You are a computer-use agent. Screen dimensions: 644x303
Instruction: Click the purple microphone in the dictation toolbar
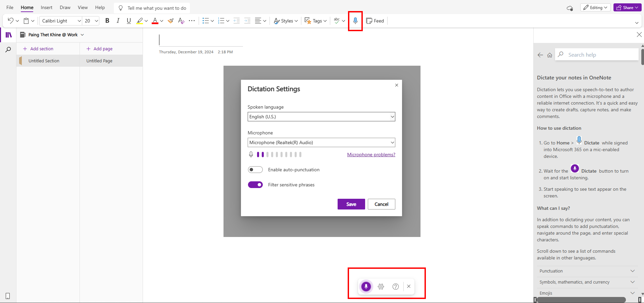coord(366,287)
